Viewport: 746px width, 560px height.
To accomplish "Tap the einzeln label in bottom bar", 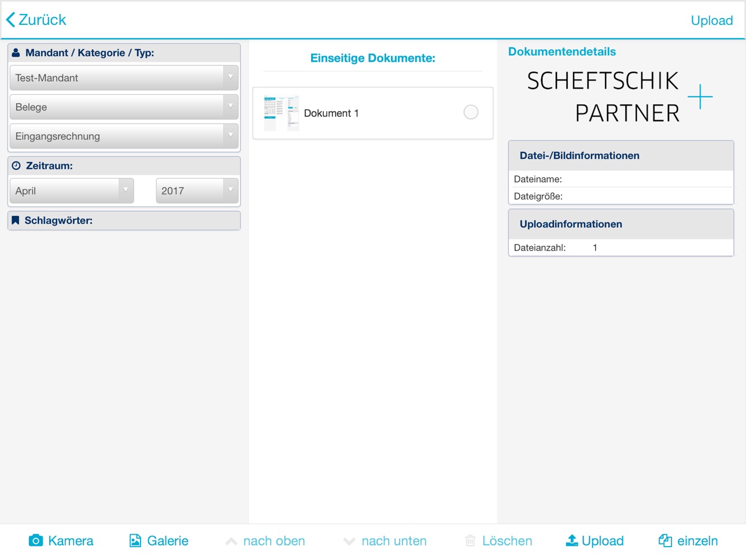I will tap(697, 541).
